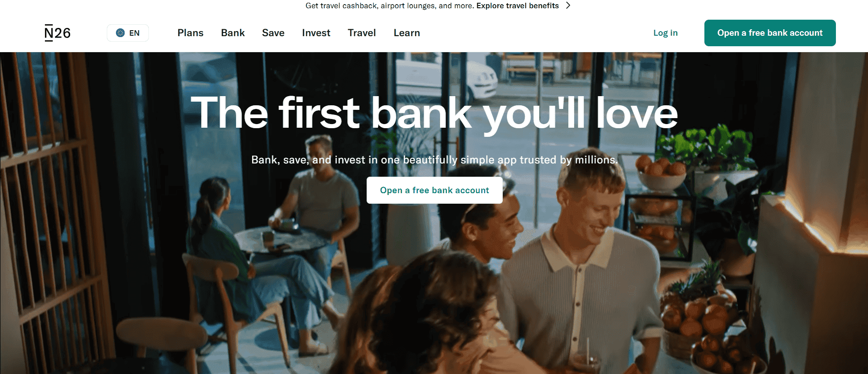Follow the Explore travel benefits link
Screen dimensions: 868x374
coord(517,5)
